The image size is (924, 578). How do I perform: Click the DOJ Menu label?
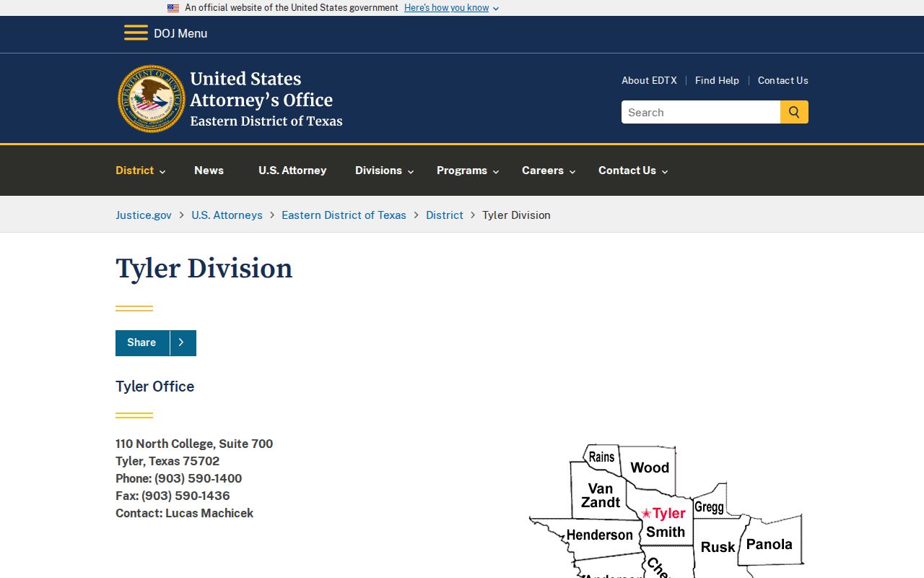click(x=180, y=33)
